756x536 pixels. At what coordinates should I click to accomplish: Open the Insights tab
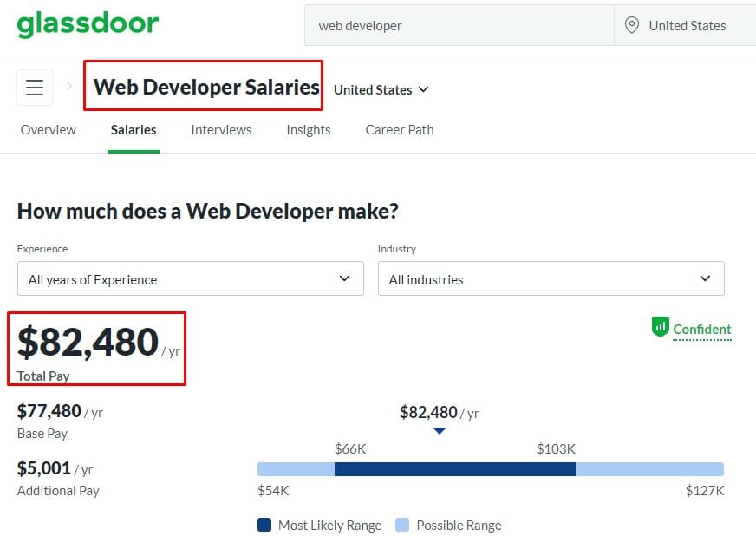(309, 130)
